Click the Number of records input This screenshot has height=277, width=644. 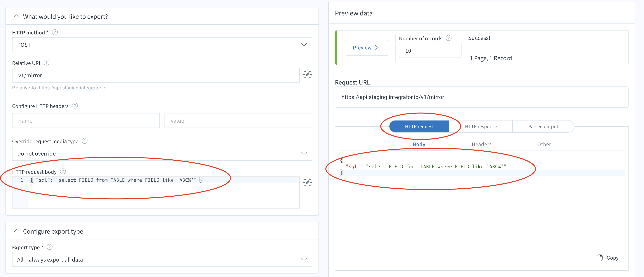430,50
